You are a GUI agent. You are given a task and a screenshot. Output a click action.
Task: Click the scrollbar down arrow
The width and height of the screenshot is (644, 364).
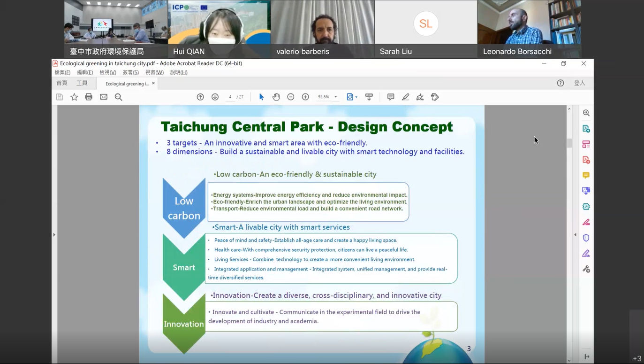pos(569,360)
